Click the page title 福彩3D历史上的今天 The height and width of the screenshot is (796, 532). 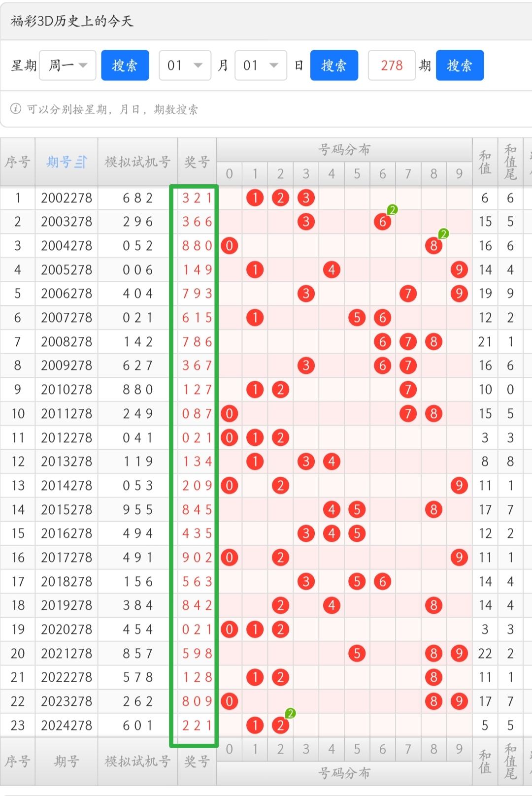pos(72,21)
